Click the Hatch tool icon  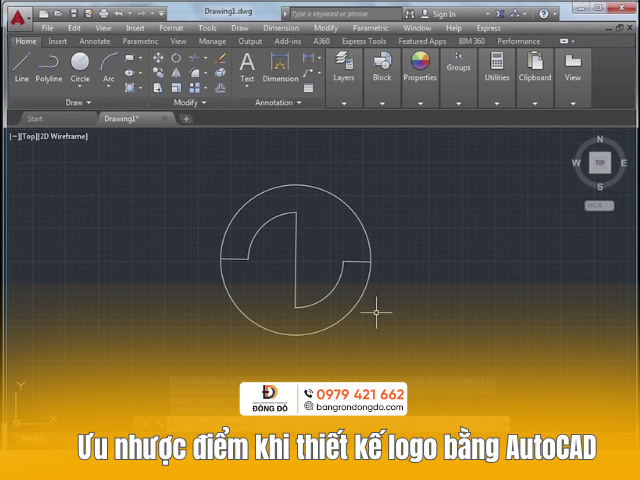coord(130,87)
